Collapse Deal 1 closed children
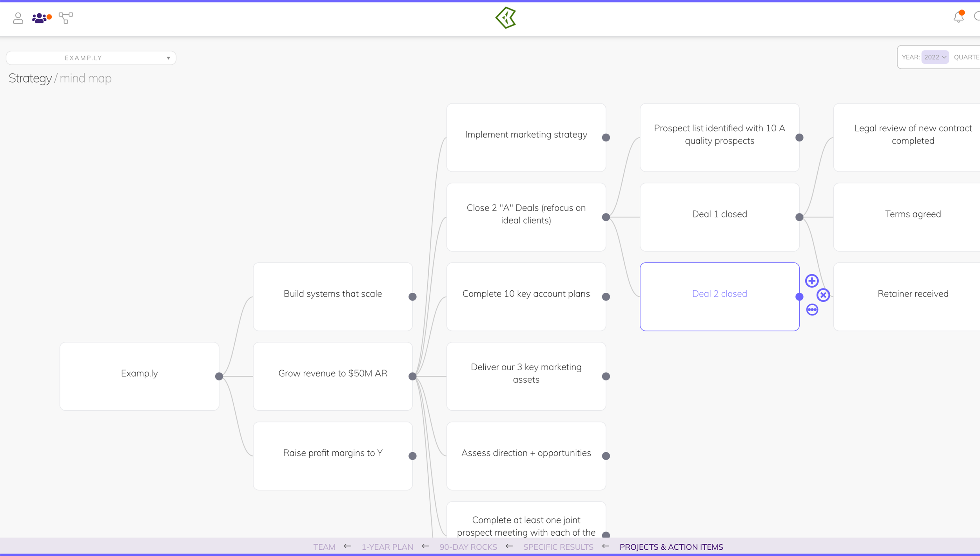 [x=799, y=217]
